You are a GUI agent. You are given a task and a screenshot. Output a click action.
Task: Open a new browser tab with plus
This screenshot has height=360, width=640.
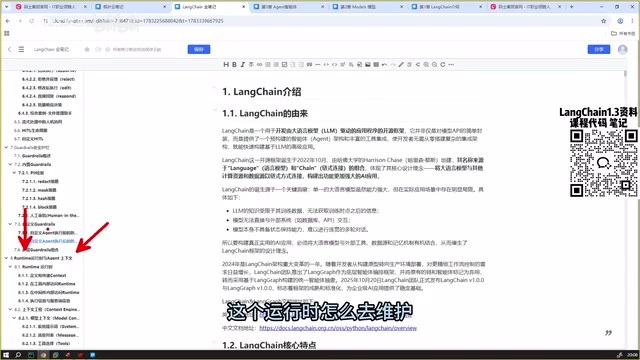(571, 7)
